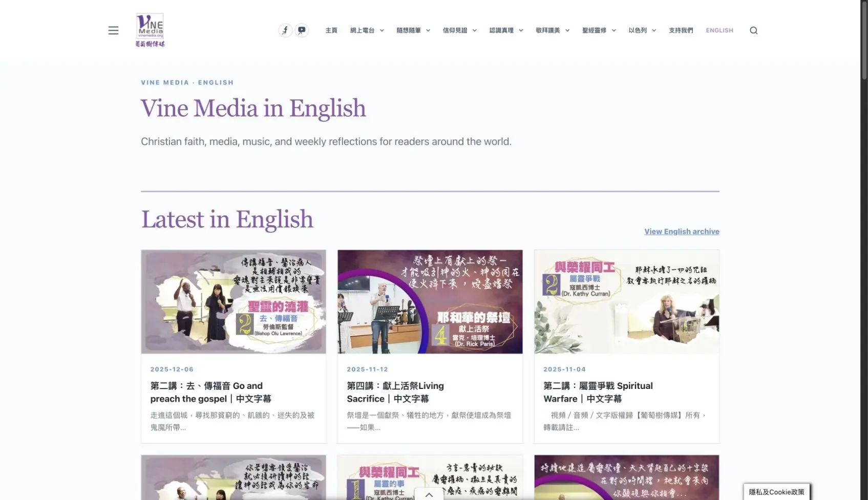Select the ENGLISH menu item

tap(719, 30)
